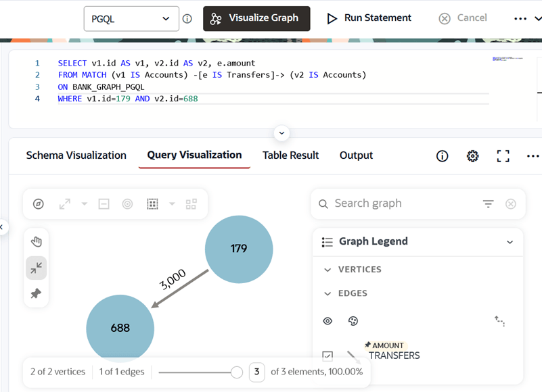Image resolution: width=542 pixels, height=392 pixels.
Task: Click the AMOUNT pinned label
Action: pyautogui.click(x=388, y=345)
